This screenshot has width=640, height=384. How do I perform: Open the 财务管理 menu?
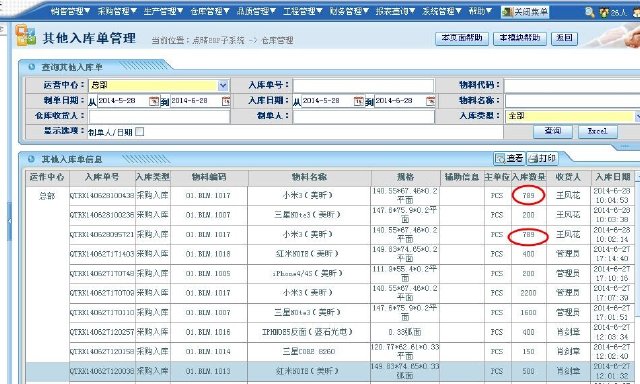point(349,11)
